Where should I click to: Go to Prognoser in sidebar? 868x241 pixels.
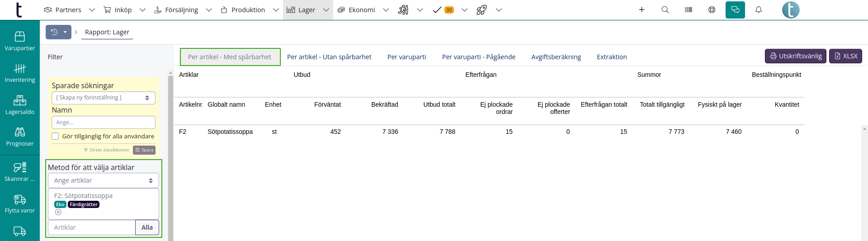point(20,137)
